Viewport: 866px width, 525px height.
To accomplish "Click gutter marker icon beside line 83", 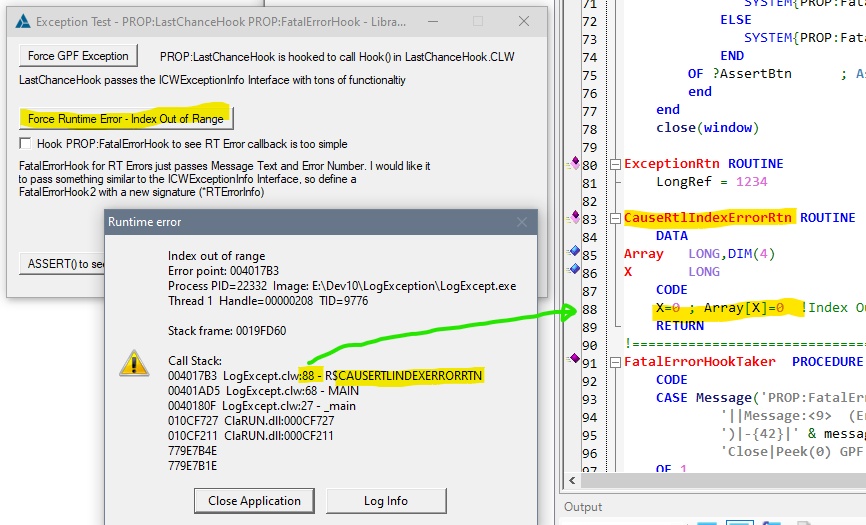I will (x=574, y=217).
